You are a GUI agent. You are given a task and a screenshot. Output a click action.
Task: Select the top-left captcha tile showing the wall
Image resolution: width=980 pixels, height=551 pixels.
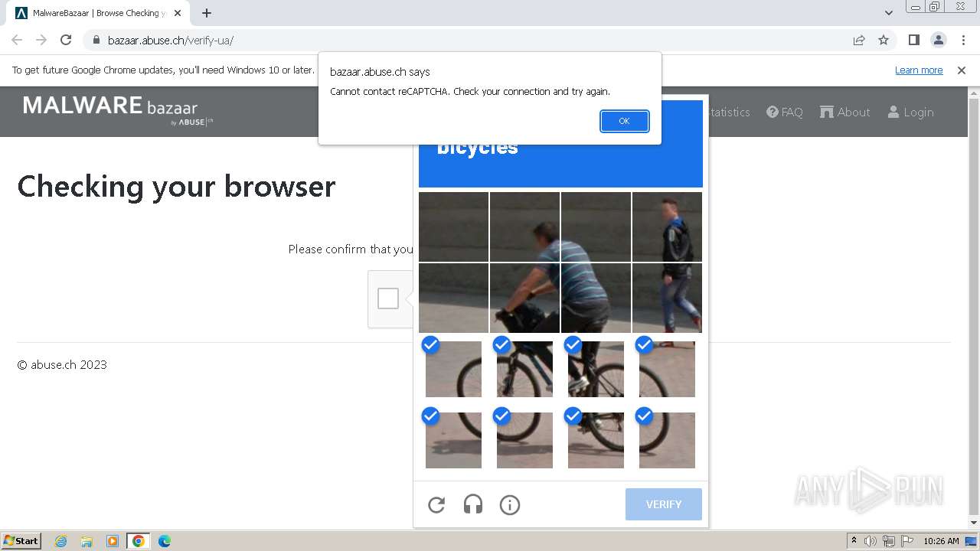[x=453, y=227]
